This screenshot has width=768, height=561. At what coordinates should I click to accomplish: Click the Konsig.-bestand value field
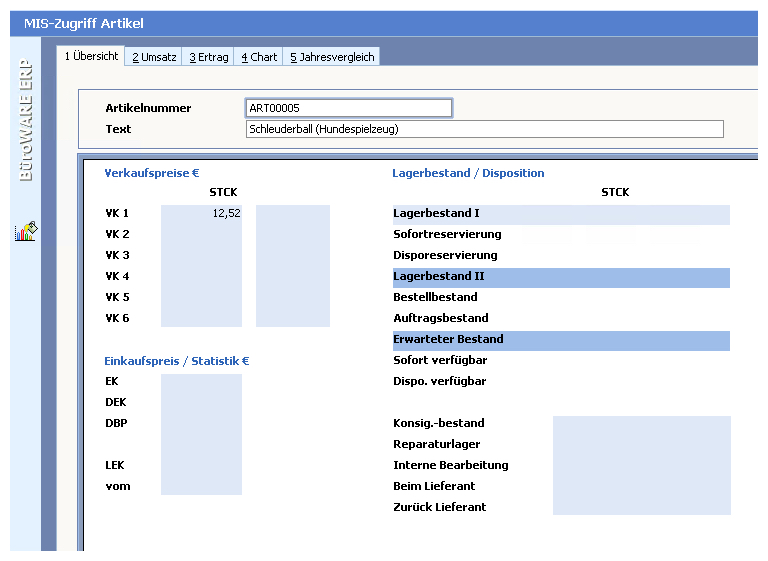[x=641, y=424]
